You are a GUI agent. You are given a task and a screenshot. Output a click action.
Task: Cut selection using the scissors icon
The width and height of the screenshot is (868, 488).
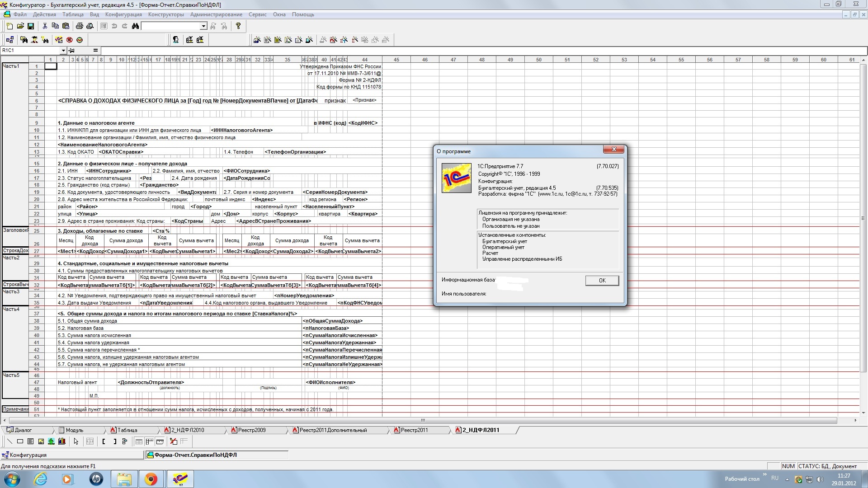45,26
